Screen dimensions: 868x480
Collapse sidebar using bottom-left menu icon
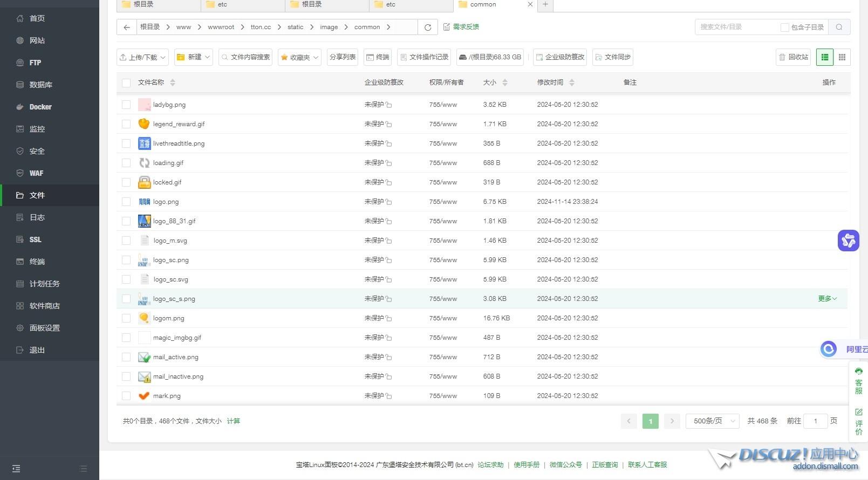pyautogui.click(x=16, y=469)
